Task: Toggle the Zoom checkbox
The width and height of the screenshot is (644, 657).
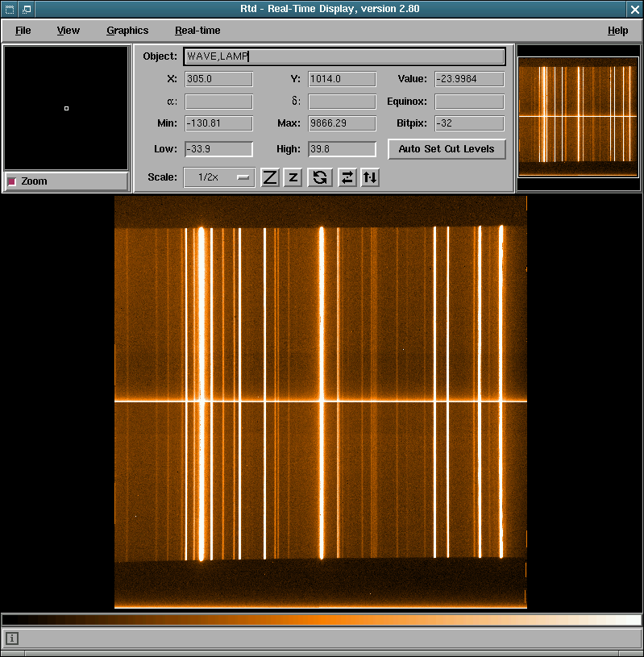Action: [12, 181]
